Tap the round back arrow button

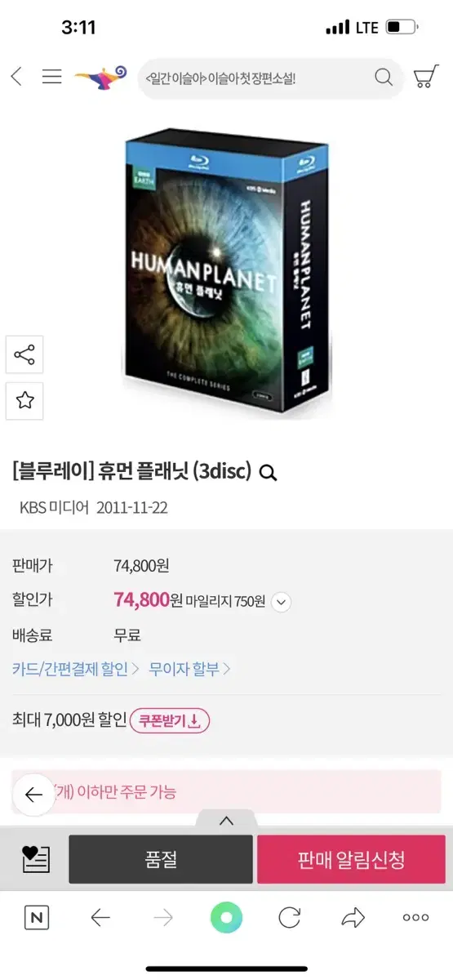pyautogui.click(x=33, y=795)
